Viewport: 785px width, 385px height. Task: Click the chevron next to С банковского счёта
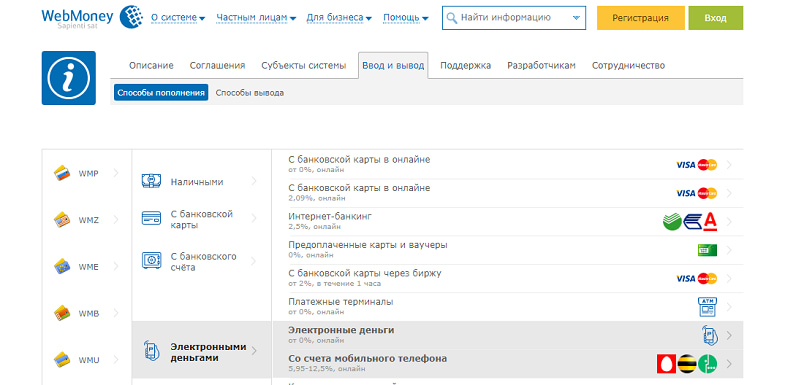(x=254, y=261)
